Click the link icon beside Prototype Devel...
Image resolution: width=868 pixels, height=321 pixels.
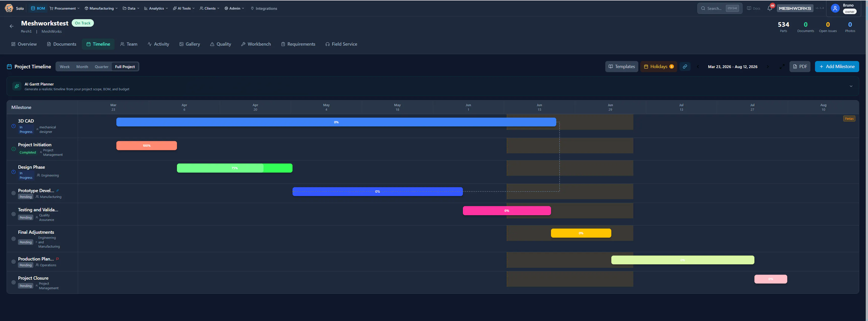[x=58, y=190]
